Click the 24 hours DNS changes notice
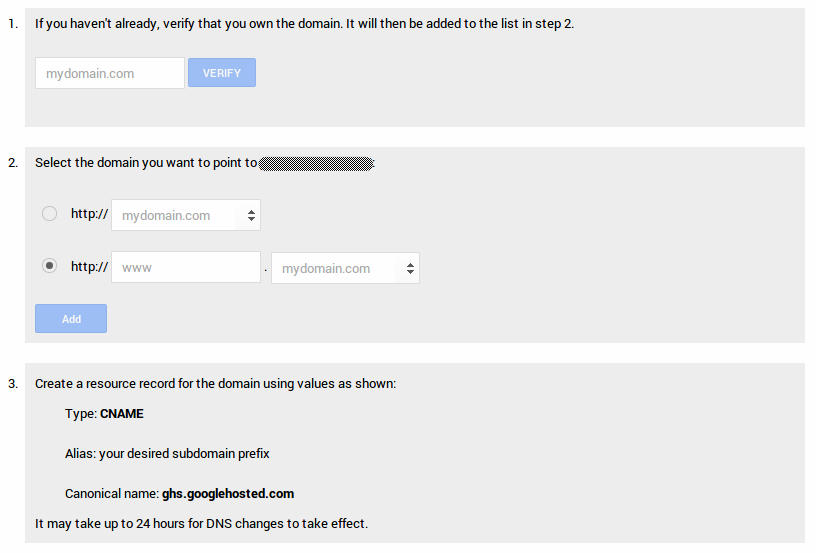The image size is (816, 553). pos(201,523)
